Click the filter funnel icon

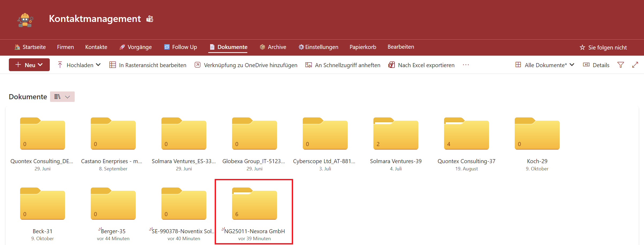(620, 65)
